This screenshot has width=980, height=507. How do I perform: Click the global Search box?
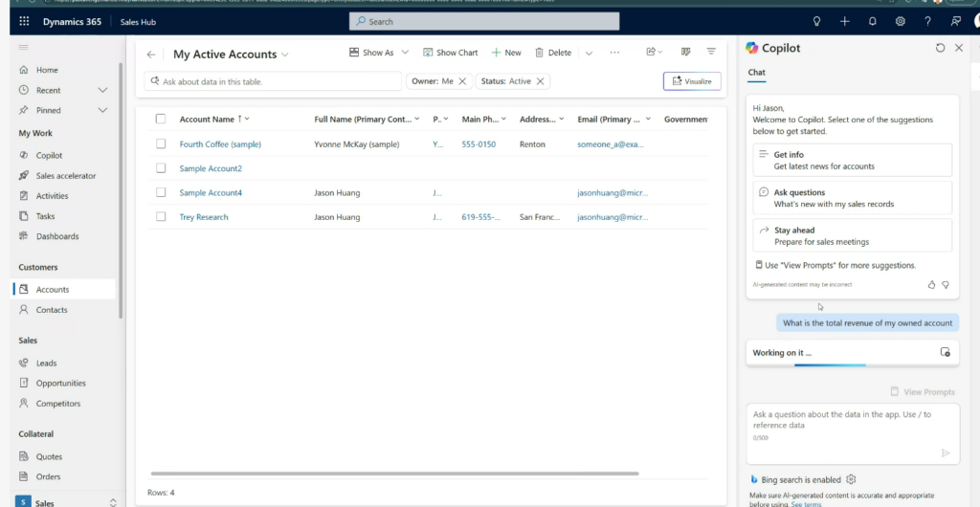(484, 21)
